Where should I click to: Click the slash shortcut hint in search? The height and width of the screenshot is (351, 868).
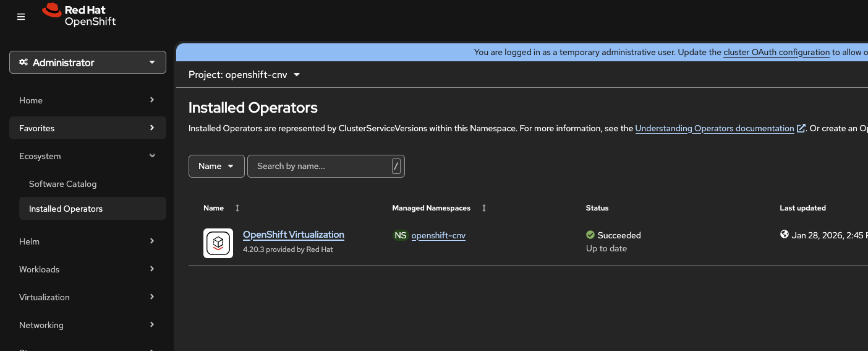point(396,166)
